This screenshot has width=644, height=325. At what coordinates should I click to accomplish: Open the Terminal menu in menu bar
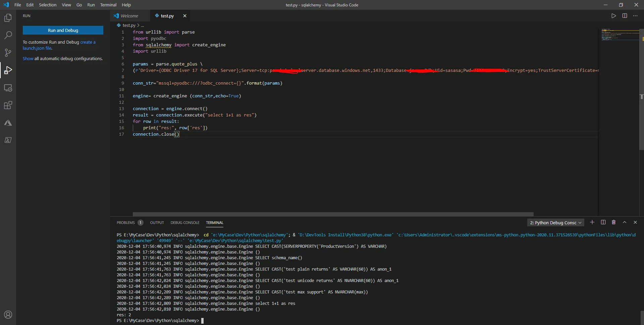tap(108, 5)
